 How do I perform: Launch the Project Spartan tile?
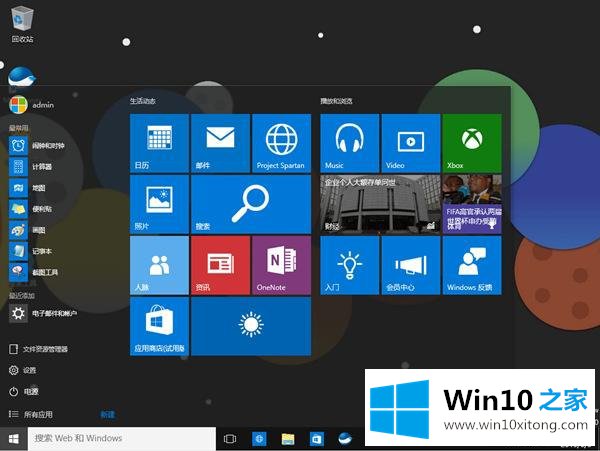282,143
